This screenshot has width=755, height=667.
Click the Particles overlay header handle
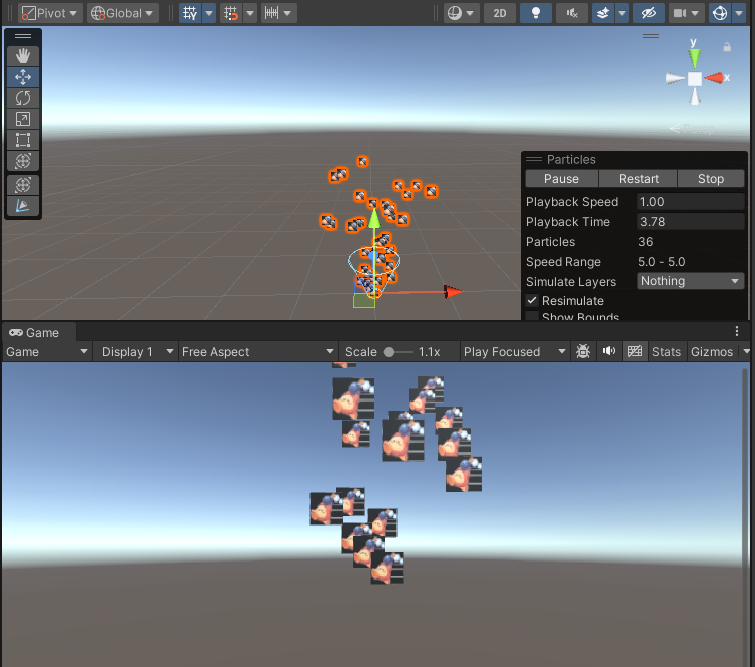pos(534,159)
